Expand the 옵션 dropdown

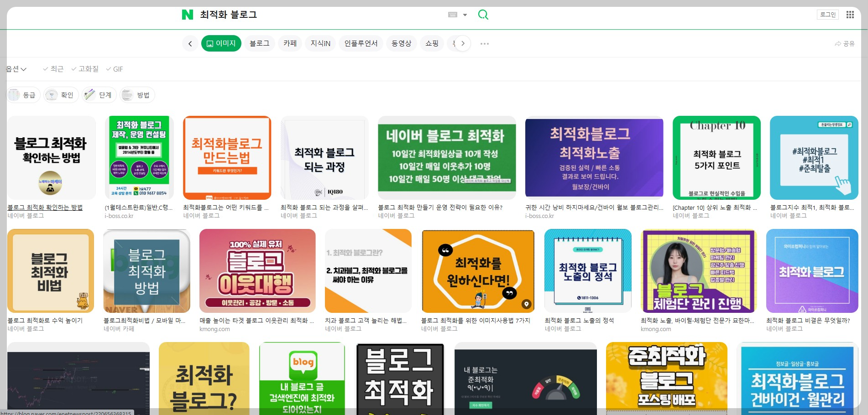16,69
